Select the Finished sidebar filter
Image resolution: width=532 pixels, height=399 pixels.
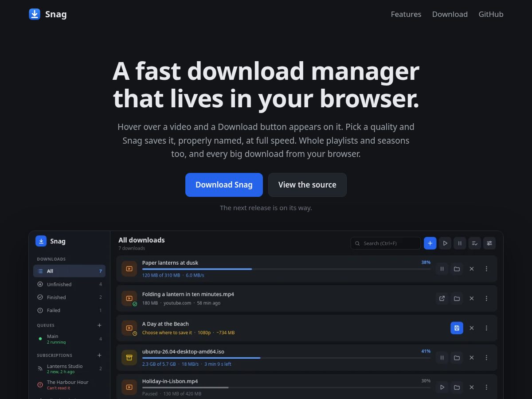tap(69, 297)
